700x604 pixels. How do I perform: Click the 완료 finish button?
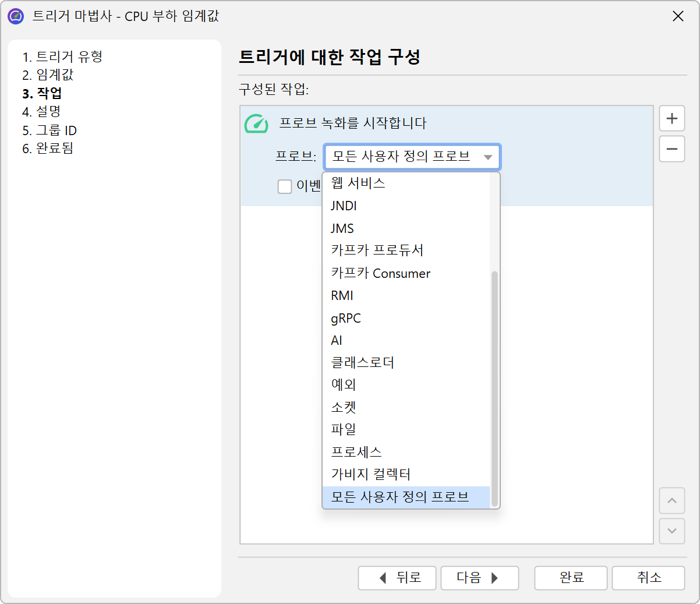click(571, 578)
